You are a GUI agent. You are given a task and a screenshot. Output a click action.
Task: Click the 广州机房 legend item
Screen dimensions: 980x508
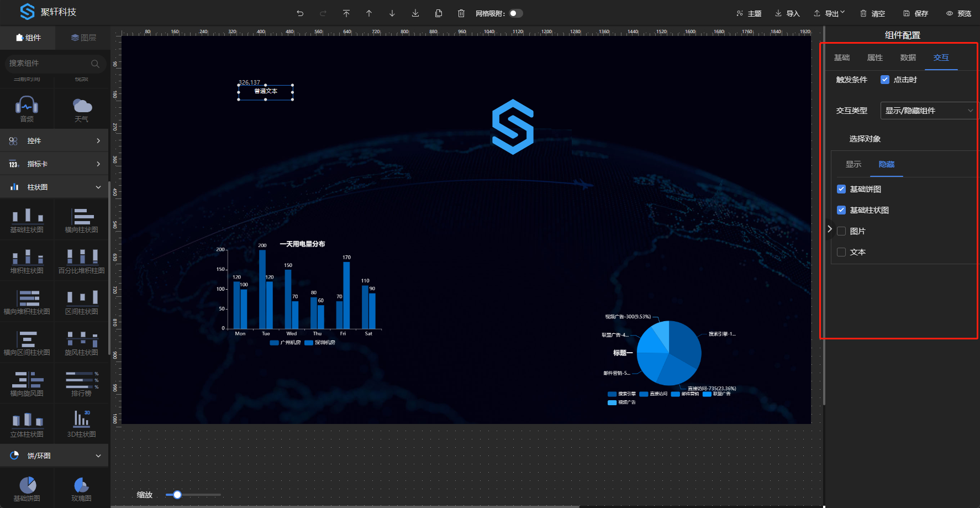click(x=285, y=343)
